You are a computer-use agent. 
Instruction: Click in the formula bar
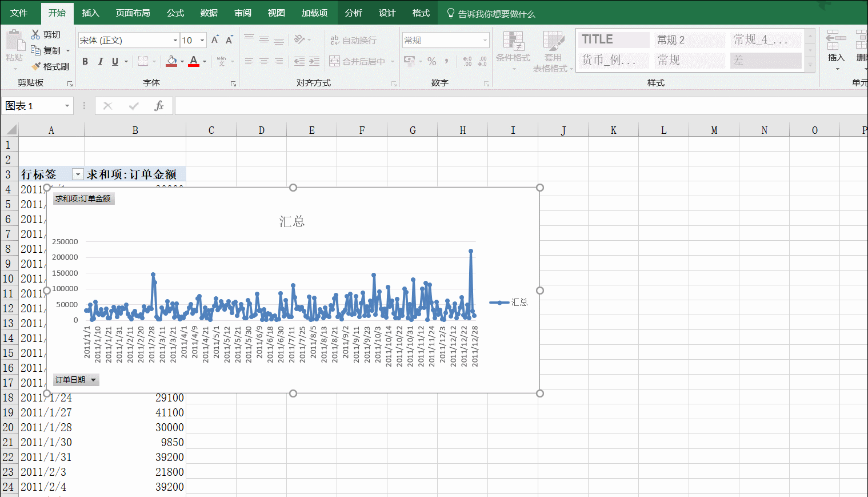point(521,106)
